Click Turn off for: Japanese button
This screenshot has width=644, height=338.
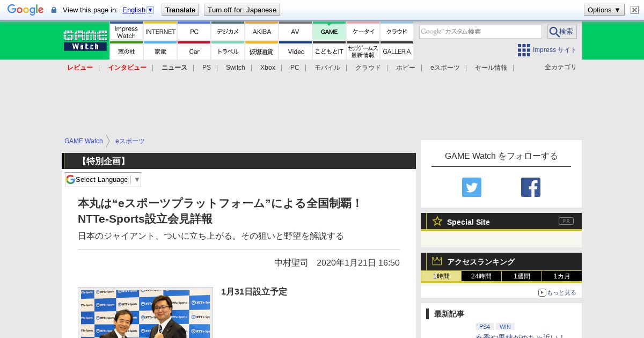pos(242,10)
